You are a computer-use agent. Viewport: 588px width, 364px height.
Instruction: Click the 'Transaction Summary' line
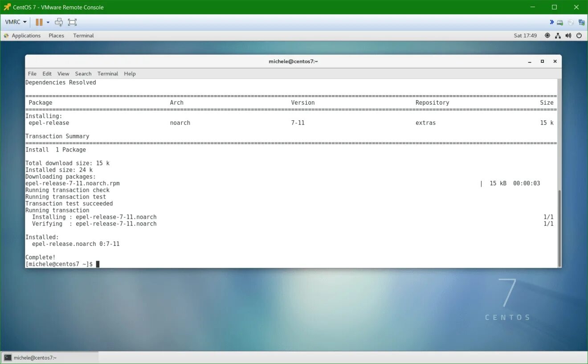click(x=57, y=136)
